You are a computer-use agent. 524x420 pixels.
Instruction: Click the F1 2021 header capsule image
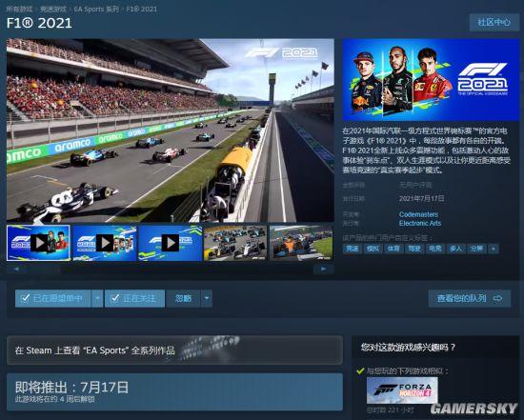(431, 79)
